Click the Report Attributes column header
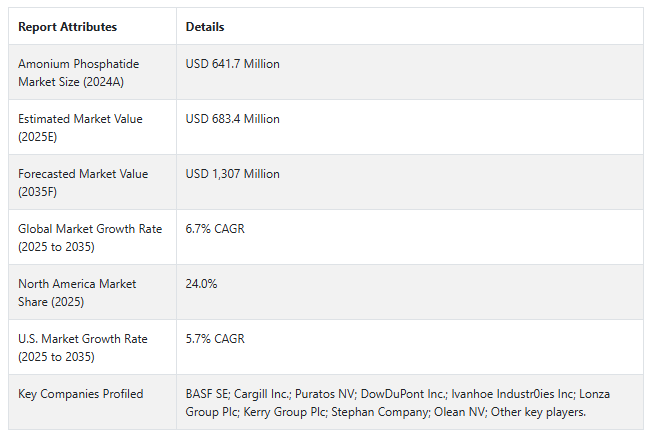Screen dimensions: 646x436 [x=67, y=27]
